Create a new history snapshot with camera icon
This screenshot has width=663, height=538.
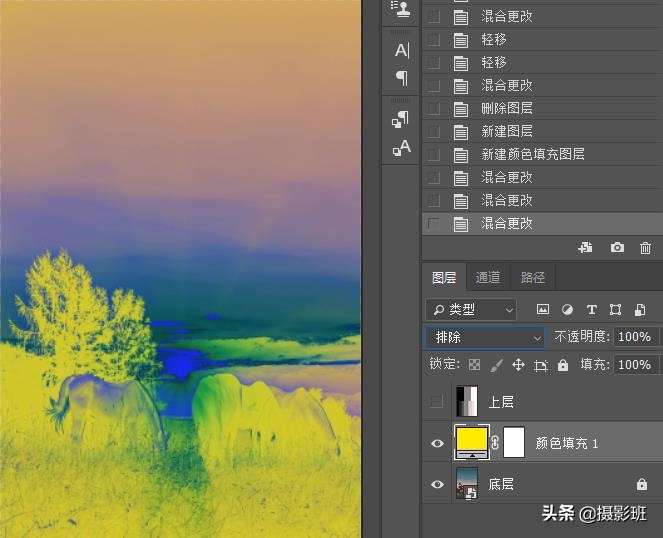pyautogui.click(x=617, y=247)
